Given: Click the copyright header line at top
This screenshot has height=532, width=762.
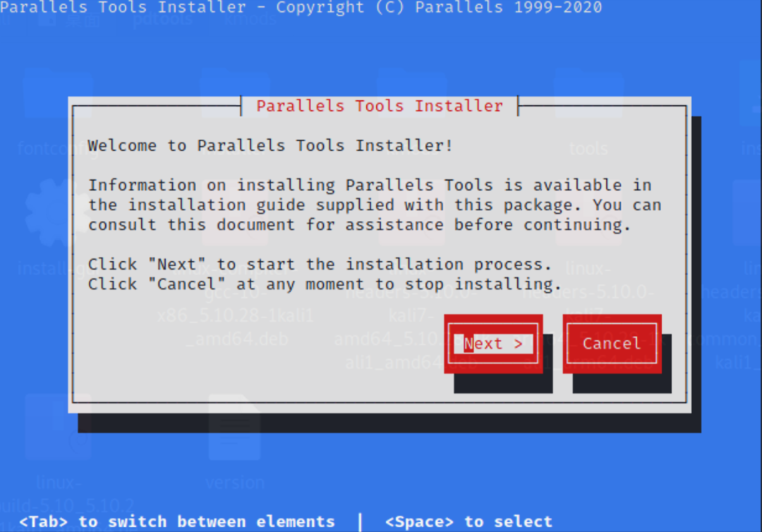Looking at the screenshot, I should pyautogui.click(x=301, y=7).
